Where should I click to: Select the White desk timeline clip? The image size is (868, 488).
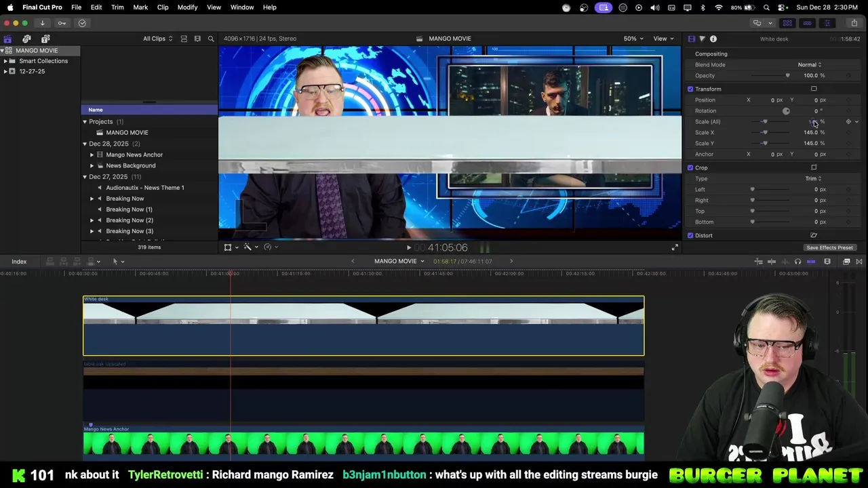coord(363,325)
